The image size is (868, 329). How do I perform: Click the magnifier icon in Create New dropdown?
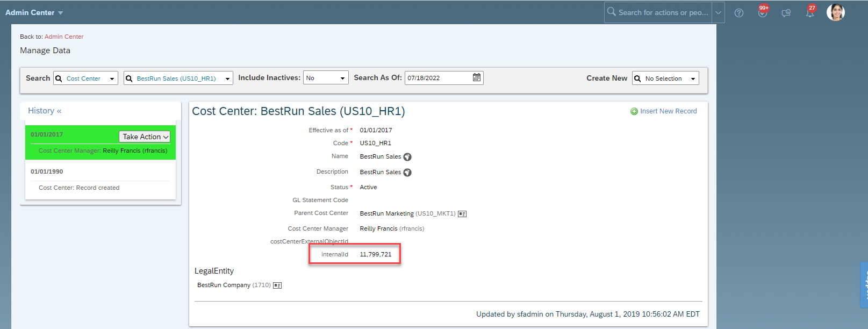[637, 78]
